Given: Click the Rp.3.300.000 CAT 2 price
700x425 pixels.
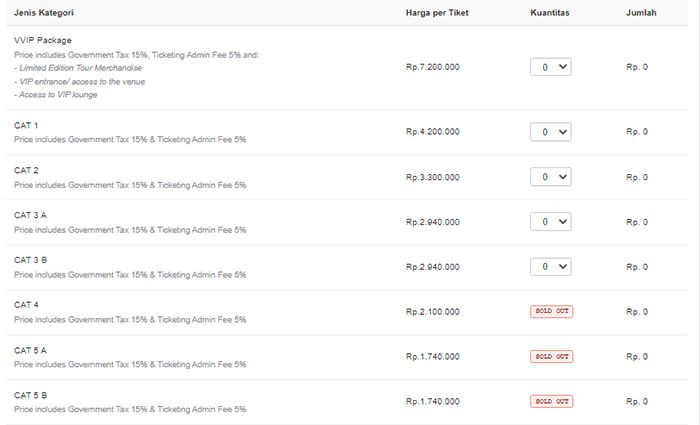Looking at the screenshot, I should pos(433,177).
